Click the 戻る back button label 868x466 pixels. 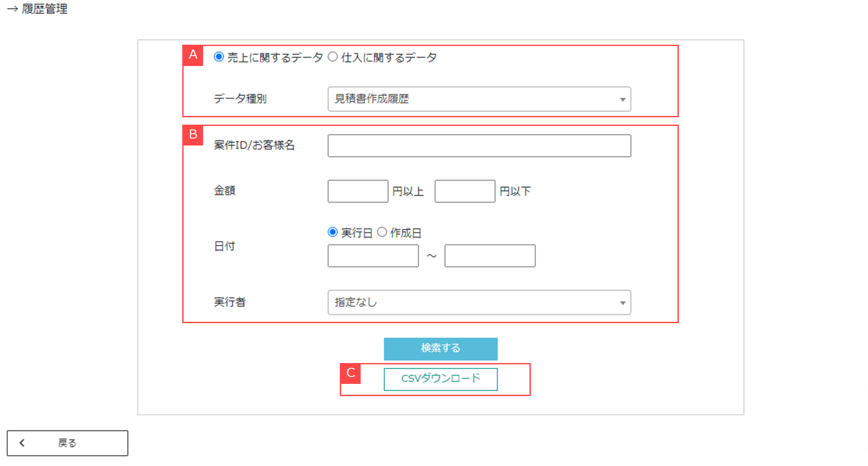click(x=67, y=443)
